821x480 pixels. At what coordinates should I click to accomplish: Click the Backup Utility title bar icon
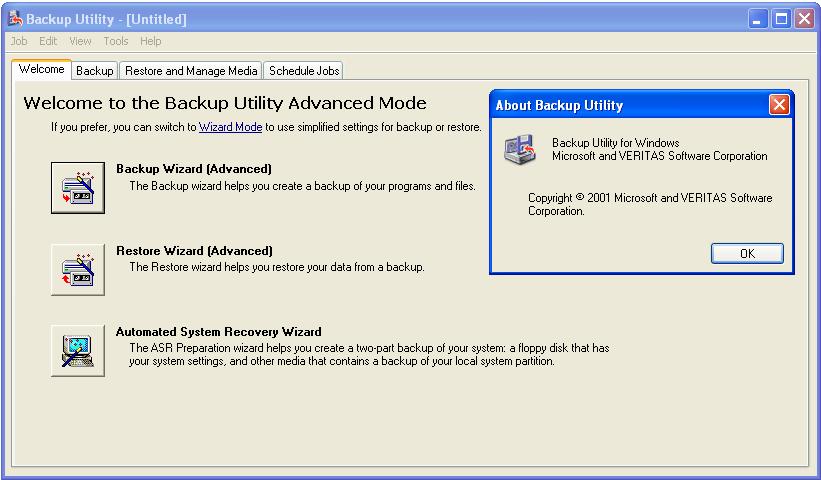(16, 19)
